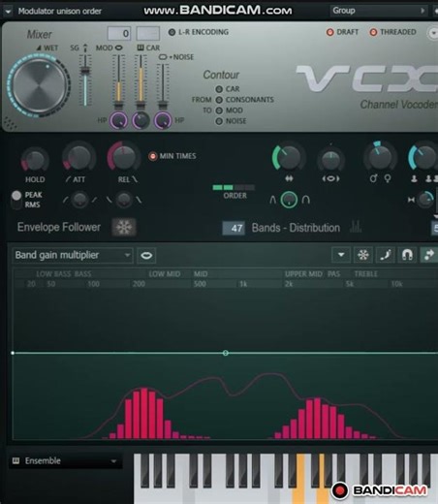Click the bandwidth knob with arrows icon
438x504 pixels.
288,158
